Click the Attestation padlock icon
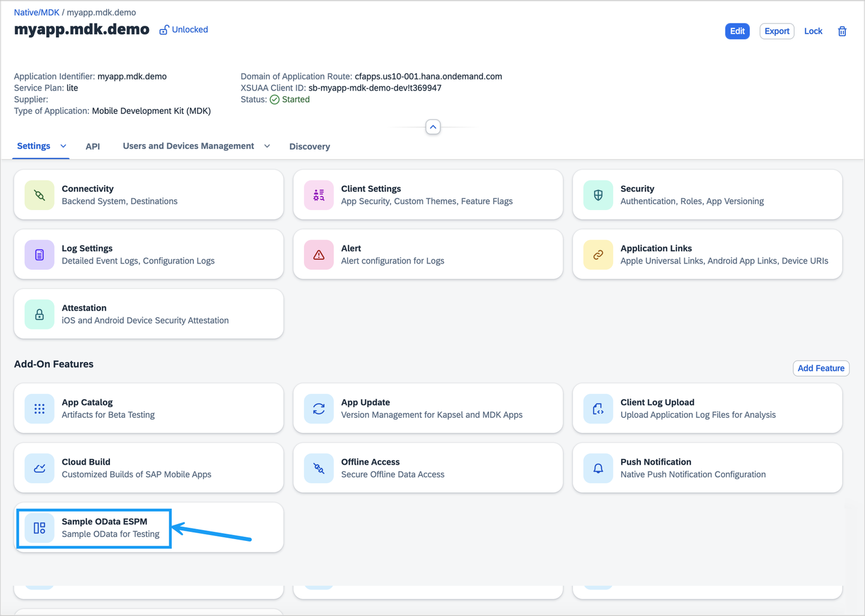Viewport: 865px width, 616px height. tap(40, 314)
